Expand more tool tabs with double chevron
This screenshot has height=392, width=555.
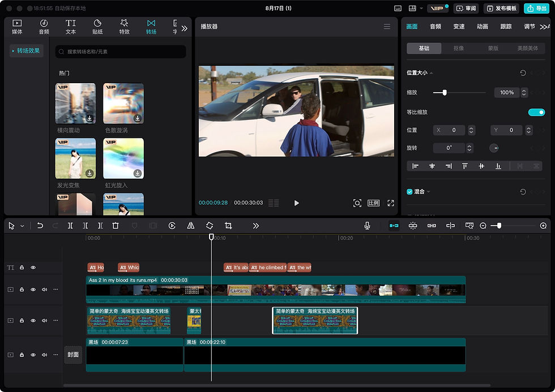[x=184, y=28]
